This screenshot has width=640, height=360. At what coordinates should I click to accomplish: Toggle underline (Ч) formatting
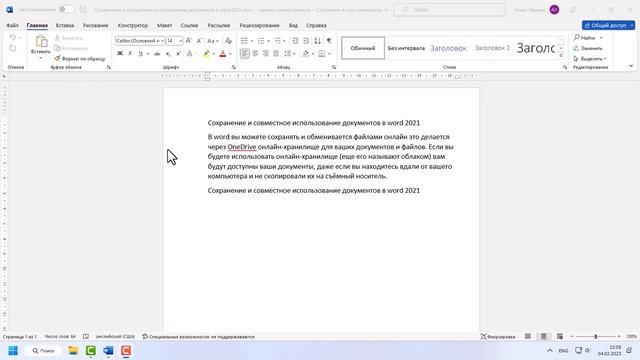coord(140,53)
